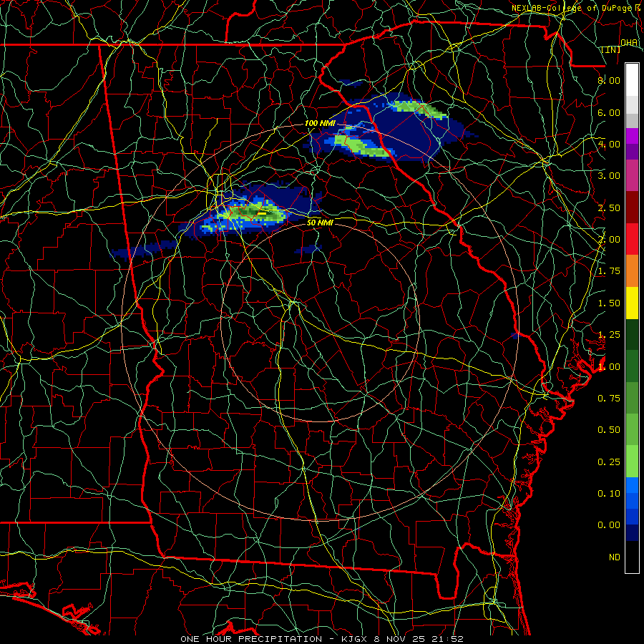This screenshot has height=644, width=644.
Task: Click the 6.00 legend value
Action: pyautogui.click(x=609, y=112)
